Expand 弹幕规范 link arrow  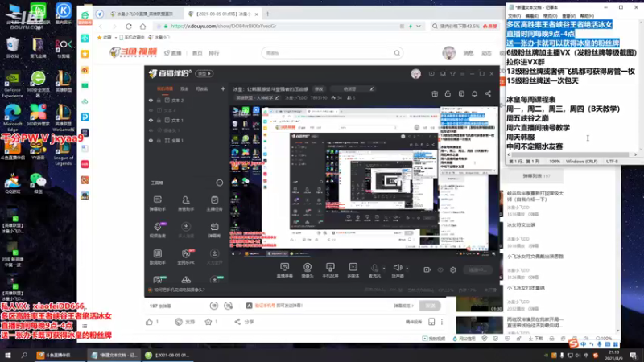click(412, 306)
